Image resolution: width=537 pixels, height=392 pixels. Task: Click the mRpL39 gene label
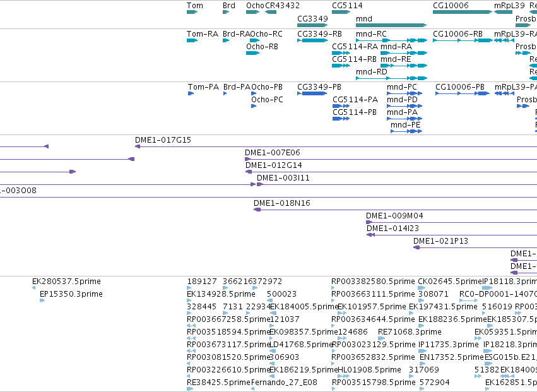[x=509, y=6]
